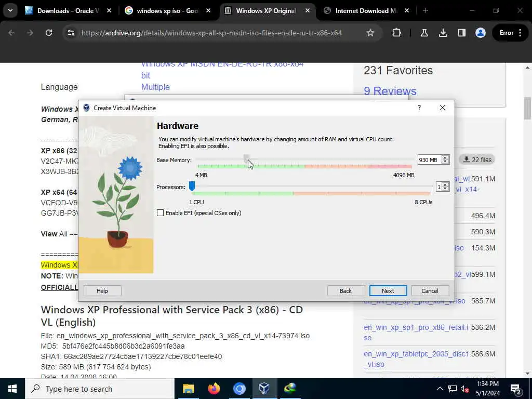The height and width of the screenshot is (399, 532).
Task: Click the question mark help icon in dialog
Action: (419, 108)
